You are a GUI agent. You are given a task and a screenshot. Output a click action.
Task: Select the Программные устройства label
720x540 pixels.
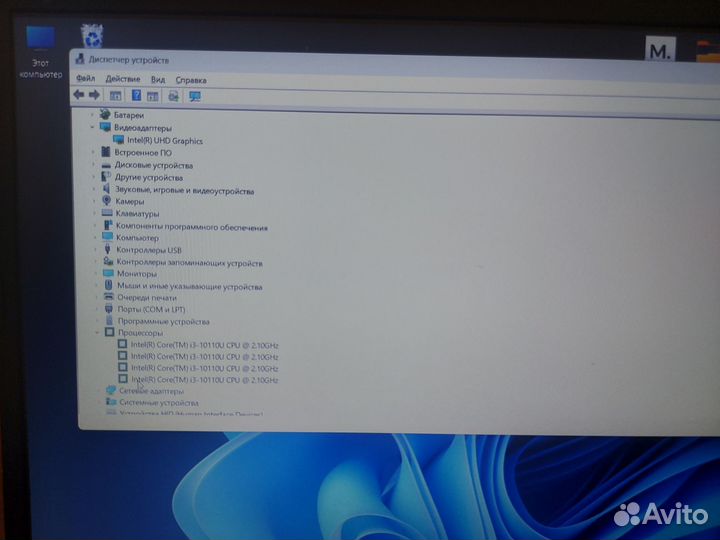click(163, 321)
